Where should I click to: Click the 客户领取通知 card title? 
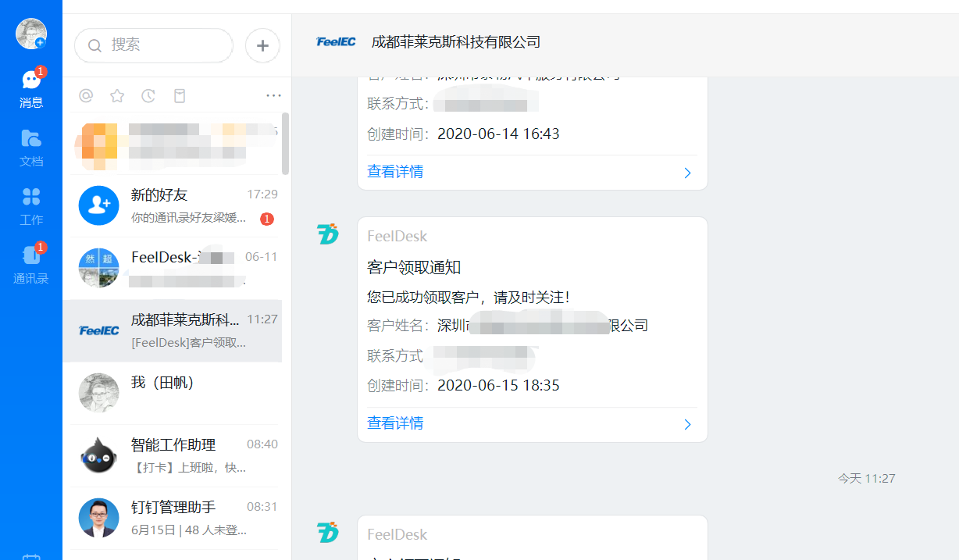[414, 268]
